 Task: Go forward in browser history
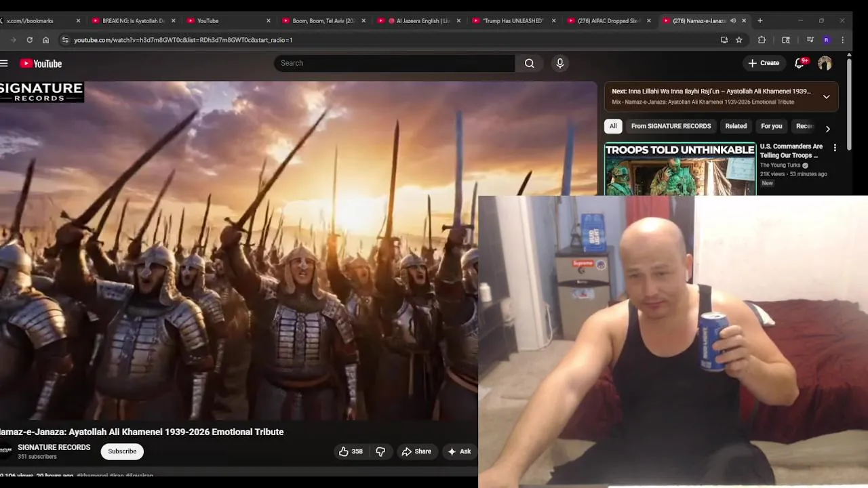tap(13, 40)
